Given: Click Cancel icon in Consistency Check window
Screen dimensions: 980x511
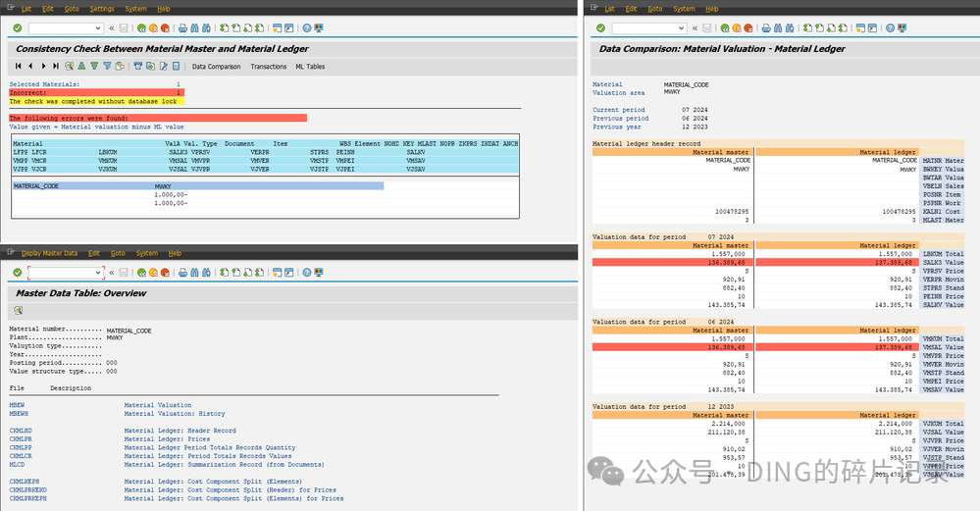Looking at the screenshot, I should point(165,28).
